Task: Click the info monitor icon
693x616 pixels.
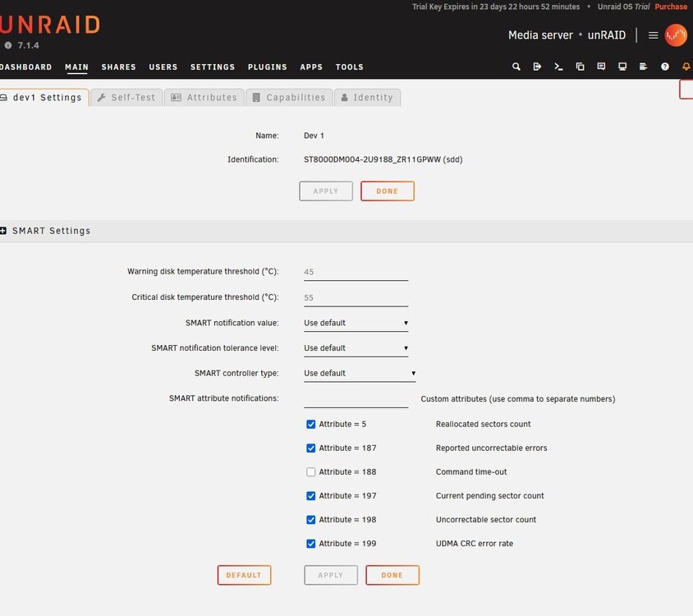Action: click(x=622, y=67)
